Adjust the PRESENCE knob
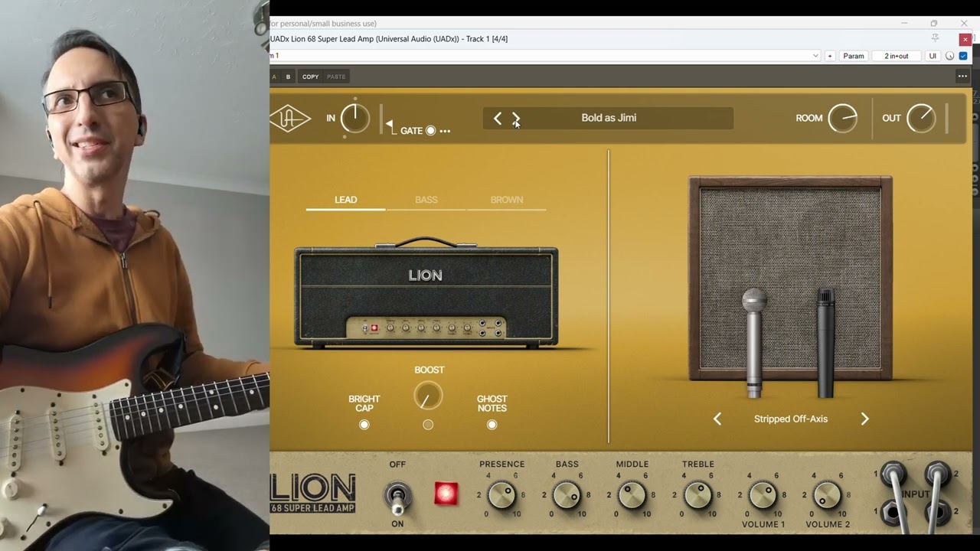Screen dimensions: 980x551 click(502, 495)
